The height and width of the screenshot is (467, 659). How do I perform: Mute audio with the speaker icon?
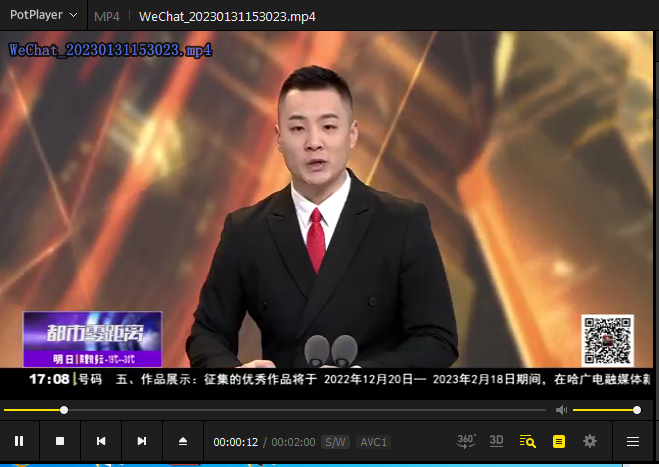pyautogui.click(x=561, y=410)
